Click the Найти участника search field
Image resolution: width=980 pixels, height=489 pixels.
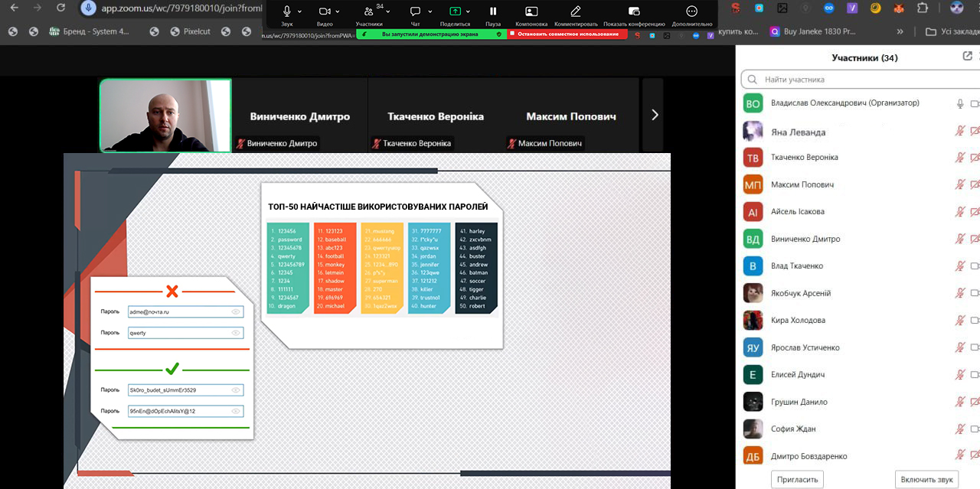(x=857, y=80)
